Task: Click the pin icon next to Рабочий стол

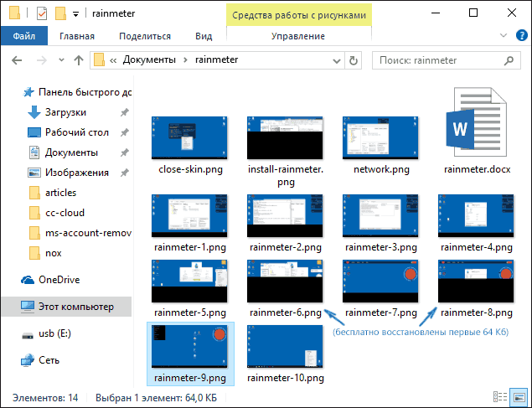Action: click(125, 132)
